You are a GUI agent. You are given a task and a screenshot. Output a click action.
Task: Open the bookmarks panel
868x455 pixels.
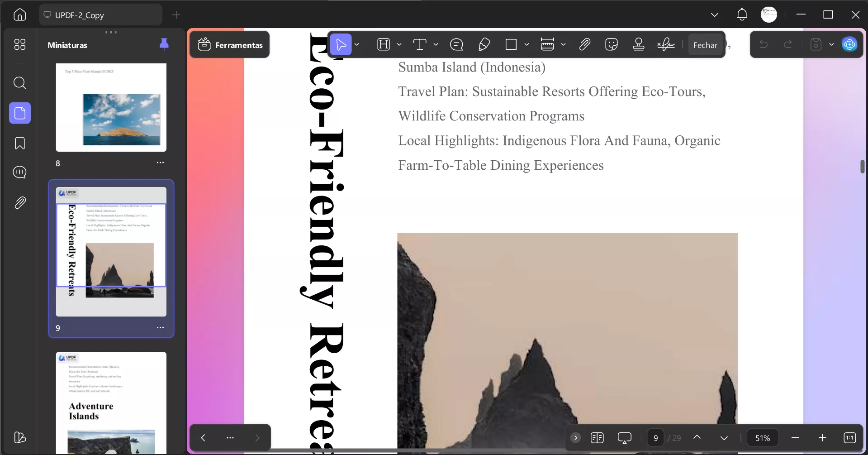[x=19, y=143]
